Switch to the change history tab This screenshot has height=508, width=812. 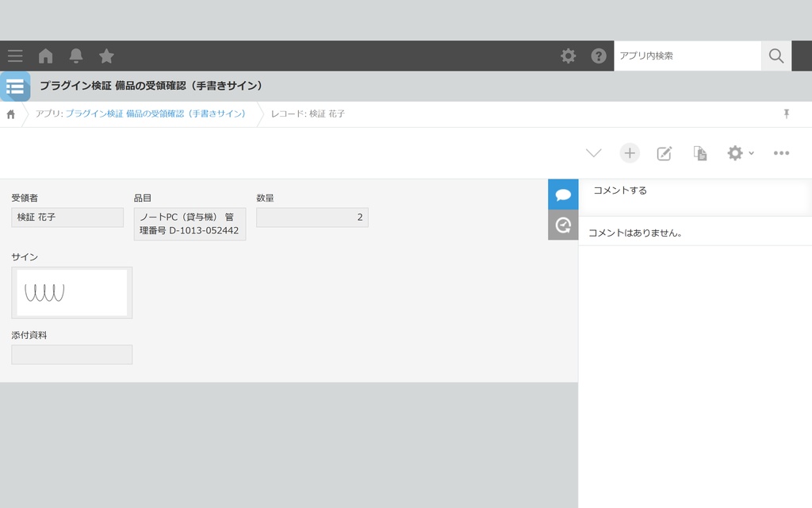pos(563,225)
